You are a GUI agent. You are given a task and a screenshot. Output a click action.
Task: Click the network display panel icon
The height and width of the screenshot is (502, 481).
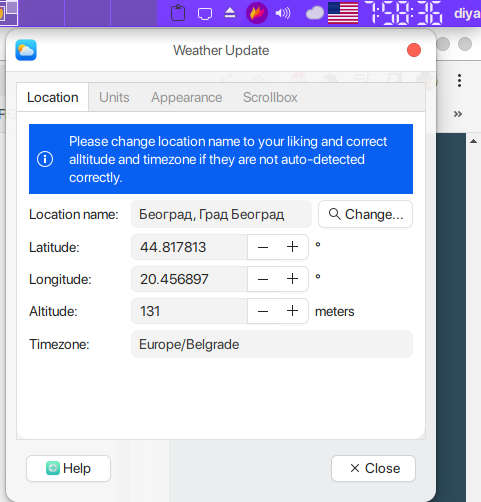point(205,14)
